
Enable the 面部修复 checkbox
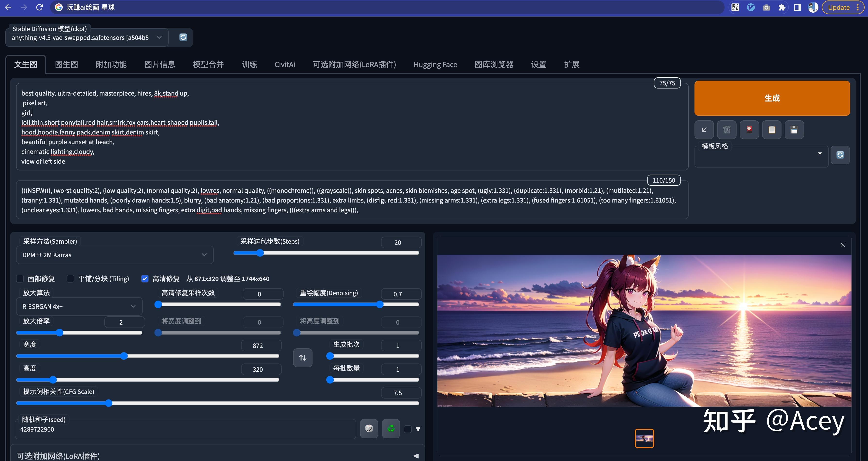coord(20,279)
